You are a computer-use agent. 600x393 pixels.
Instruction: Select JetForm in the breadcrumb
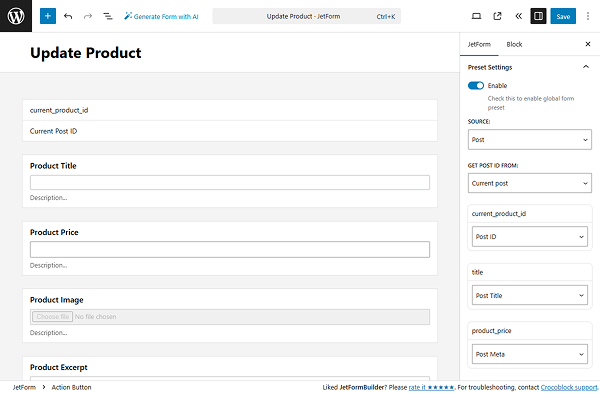point(24,387)
